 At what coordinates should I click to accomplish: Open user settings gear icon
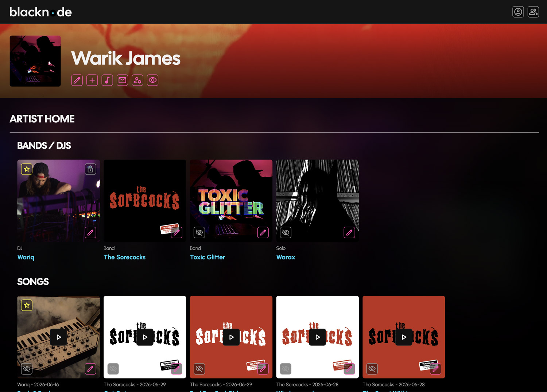[137, 80]
